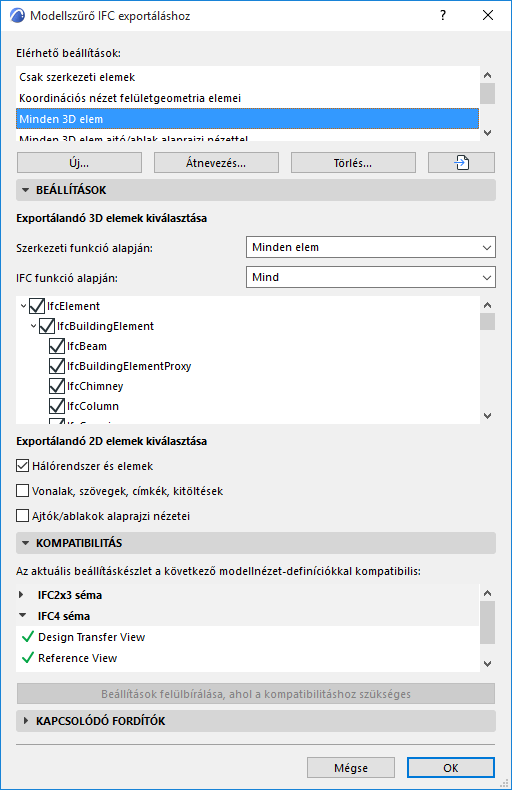The width and height of the screenshot is (512, 790).
Task: Uncheck the IfcBeam checkbox
Action: 56,346
